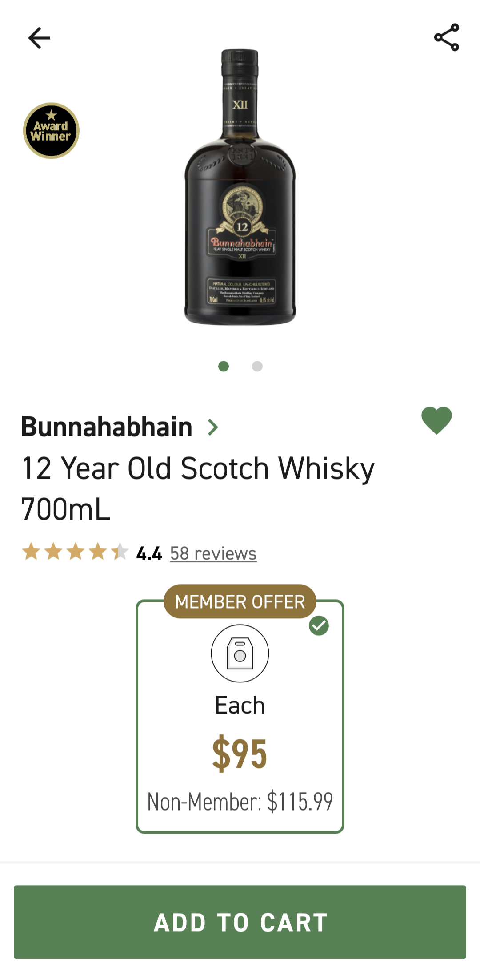The height and width of the screenshot is (980, 480).
Task: Click the ADD TO CART button
Action: tap(240, 922)
